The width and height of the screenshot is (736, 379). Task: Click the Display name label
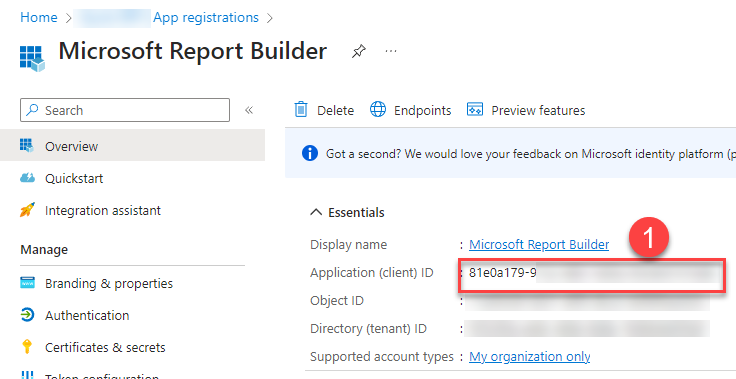coord(348,245)
